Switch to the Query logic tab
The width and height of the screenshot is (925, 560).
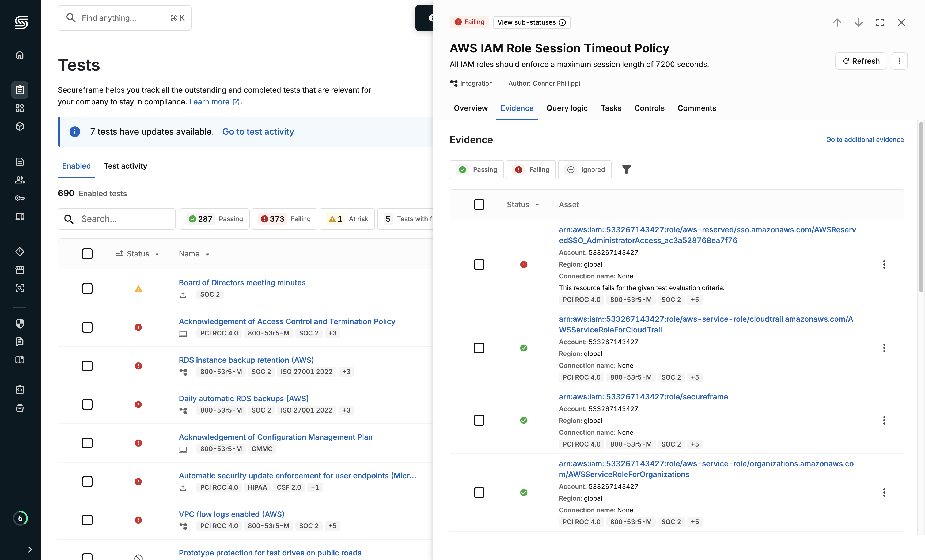(567, 108)
